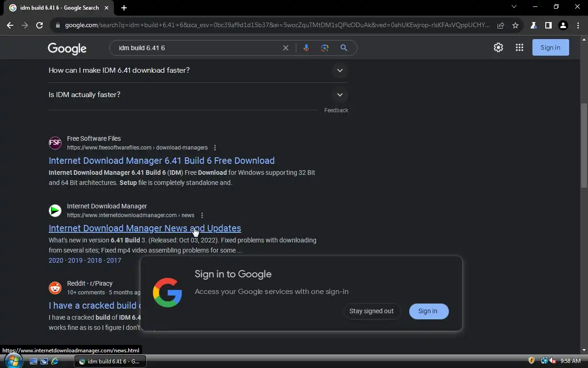Viewport: 588px width, 368px height.
Task: Open the 2018 sitelink
Action: tap(95, 260)
